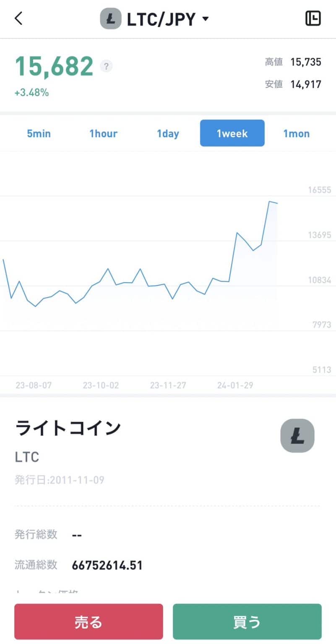
Task: Select the 1day chart interval
Action: click(168, 133)
